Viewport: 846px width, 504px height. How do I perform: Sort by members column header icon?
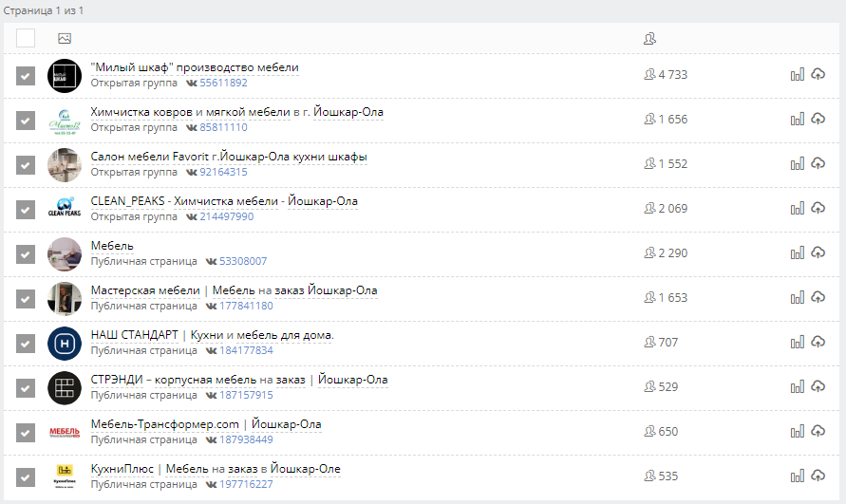coord(649,38)
